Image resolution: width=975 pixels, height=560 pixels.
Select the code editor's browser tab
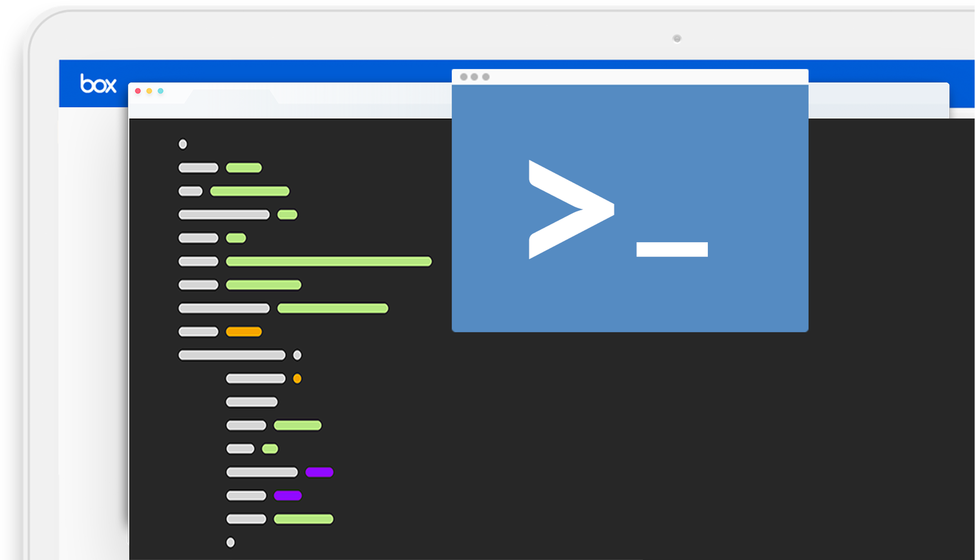[231, 97]
